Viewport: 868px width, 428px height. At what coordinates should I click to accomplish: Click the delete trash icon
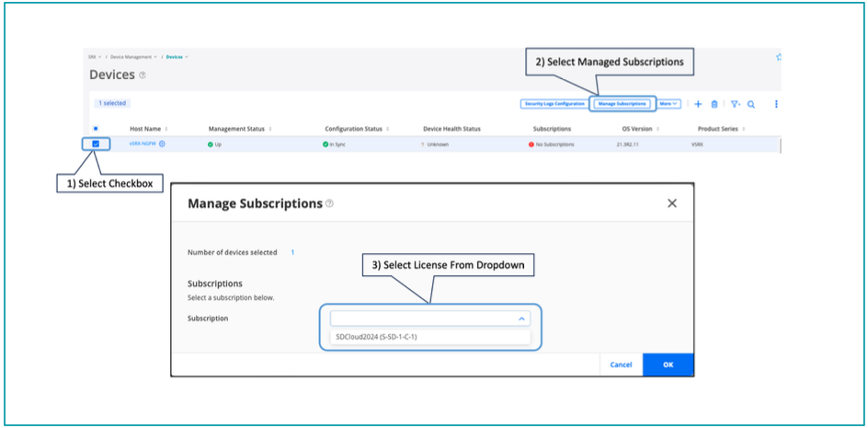[714, 104]
